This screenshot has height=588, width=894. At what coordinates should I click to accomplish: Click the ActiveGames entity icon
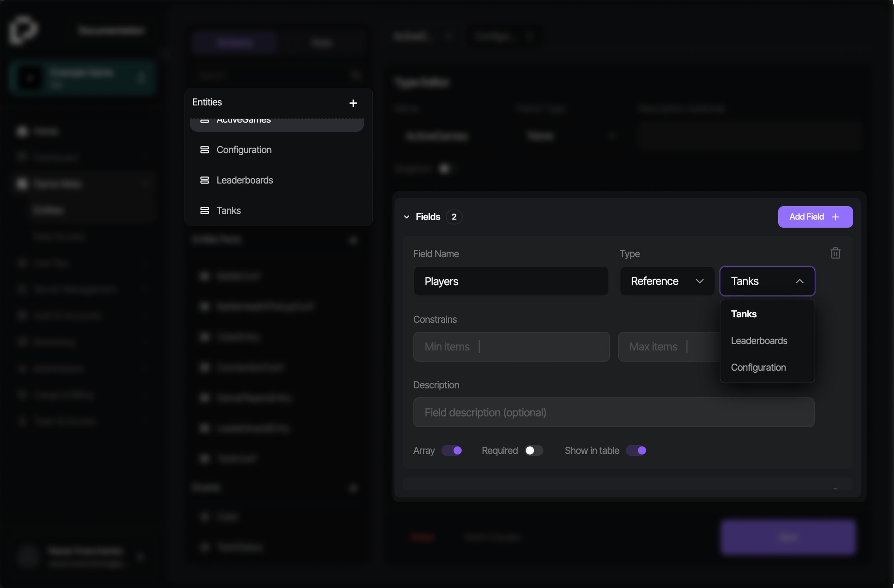tap(204, 121)
